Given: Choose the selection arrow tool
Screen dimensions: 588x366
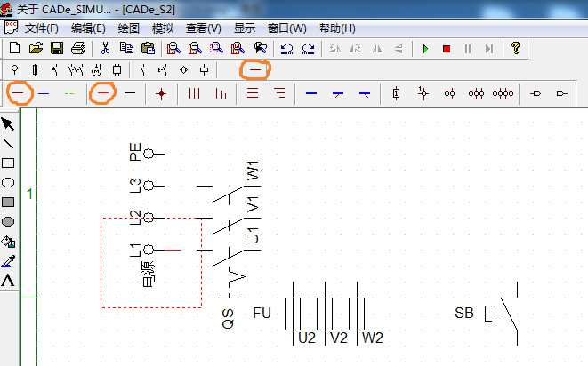Looking at the screenshot, I should (x=8, y=124).
